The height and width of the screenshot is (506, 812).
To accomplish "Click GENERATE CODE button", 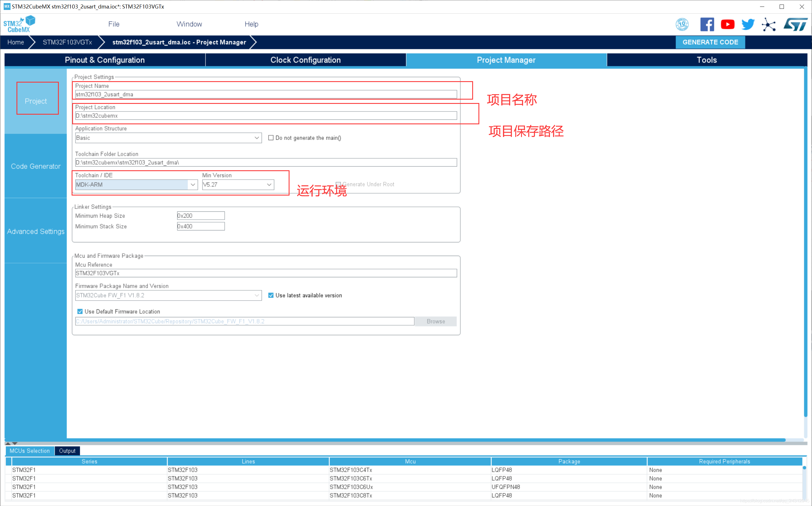I will [x=710, y=42].
